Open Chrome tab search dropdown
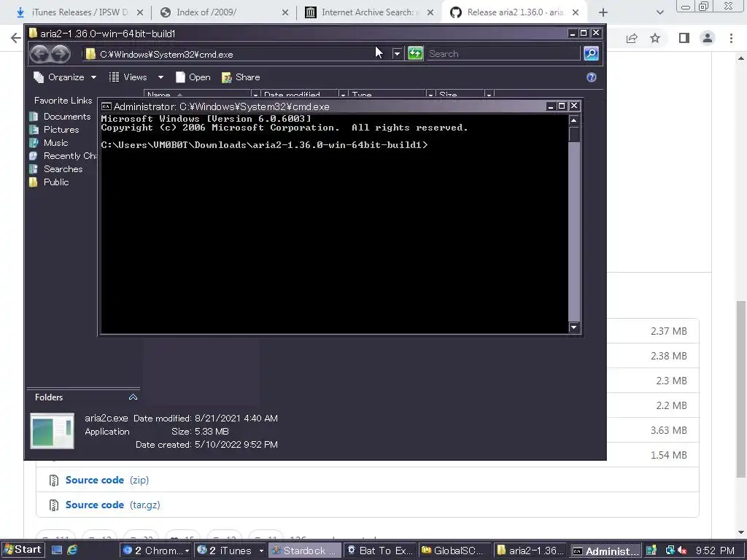747x560 pixels. 659,12
